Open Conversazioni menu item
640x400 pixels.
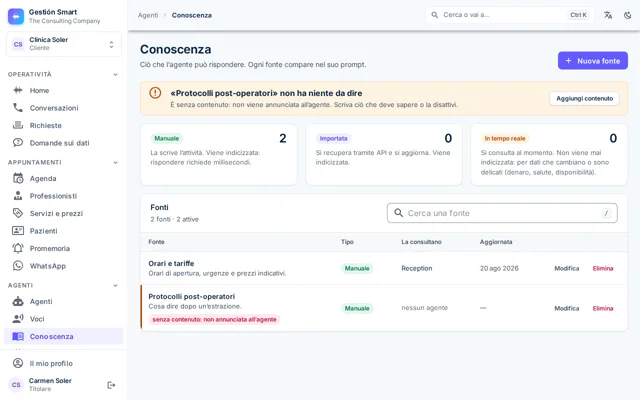63,108
